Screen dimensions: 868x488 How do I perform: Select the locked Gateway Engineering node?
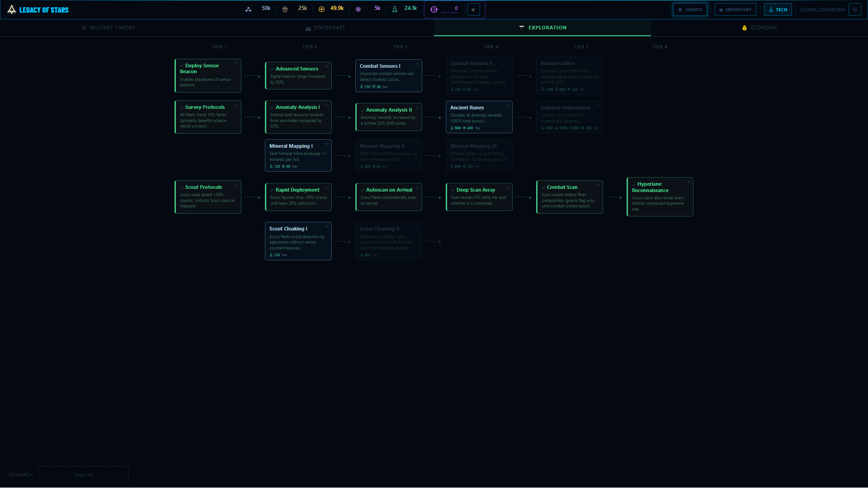570,117
